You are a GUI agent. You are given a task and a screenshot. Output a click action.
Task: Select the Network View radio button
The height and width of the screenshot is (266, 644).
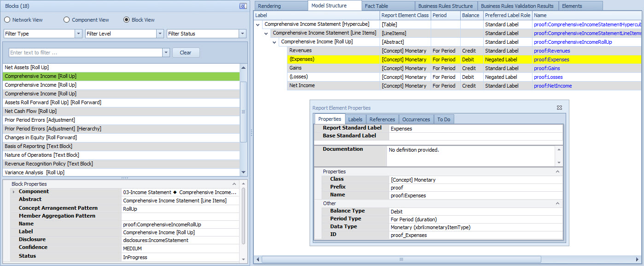[7, 20]
